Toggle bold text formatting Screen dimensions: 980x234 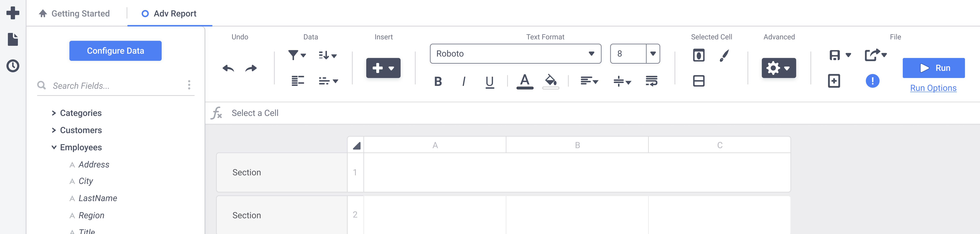(x=438, y=81)
